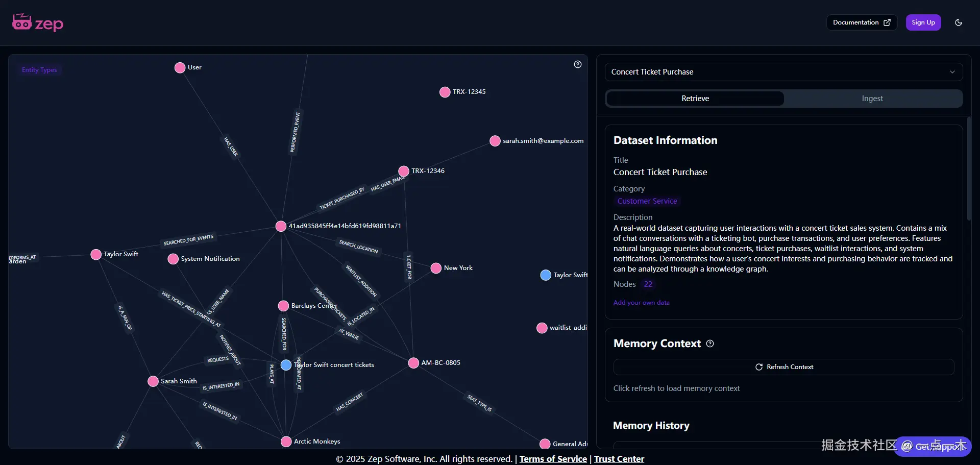Select the AM-BC-0805 node
980x465 pixels.
coord(413,363)
